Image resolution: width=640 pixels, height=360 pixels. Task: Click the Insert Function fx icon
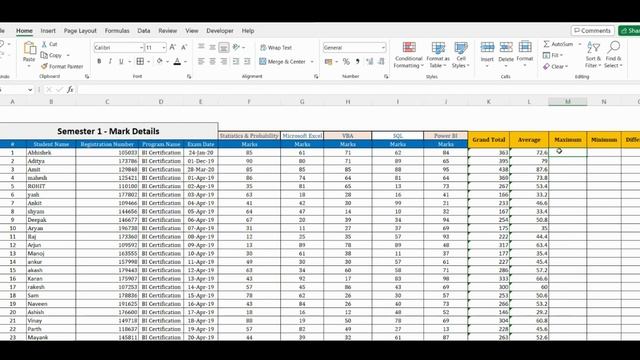point(70,89)
